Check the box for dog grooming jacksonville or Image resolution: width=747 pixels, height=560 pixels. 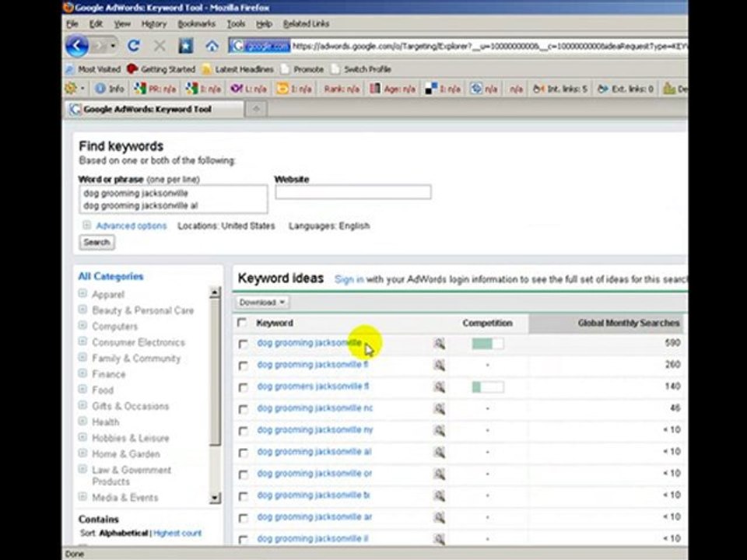243,474
